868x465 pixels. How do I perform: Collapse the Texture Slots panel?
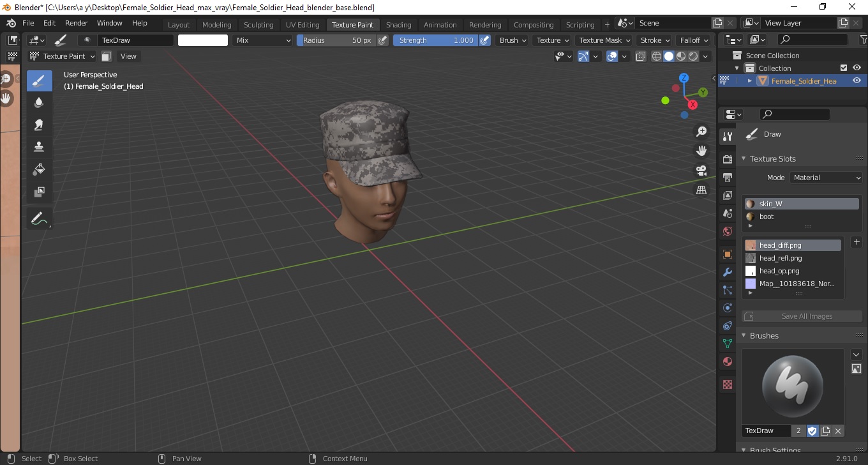(744, 158)
